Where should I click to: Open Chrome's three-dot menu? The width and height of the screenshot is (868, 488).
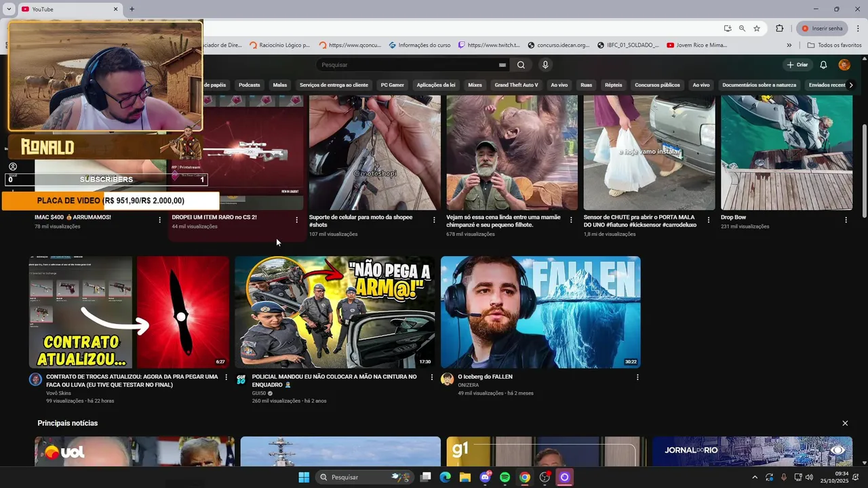click(x=858, y=28)
